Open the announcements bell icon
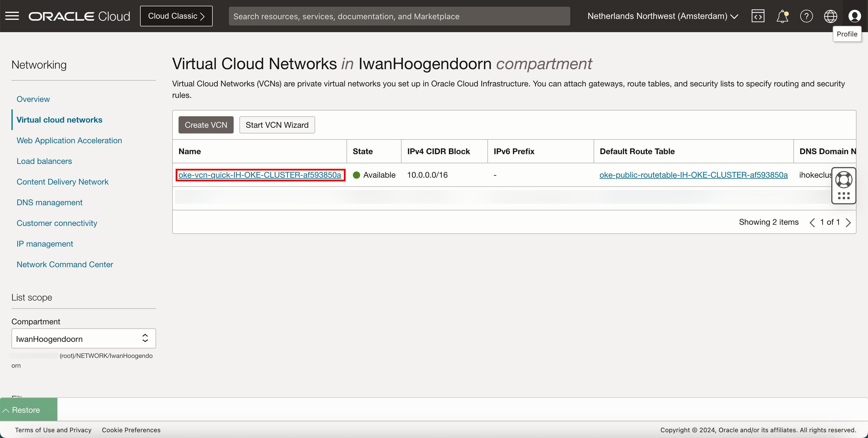 coord(782,16)
